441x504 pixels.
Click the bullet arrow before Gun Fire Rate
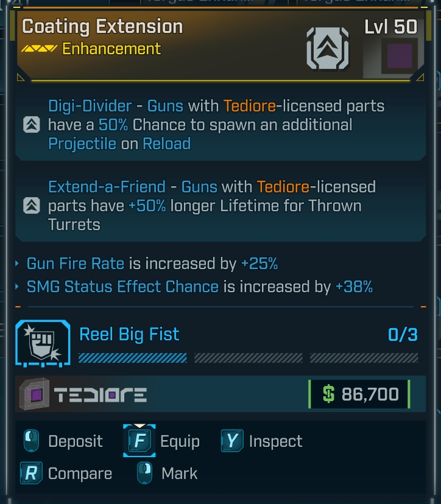(x=17, y=264)
